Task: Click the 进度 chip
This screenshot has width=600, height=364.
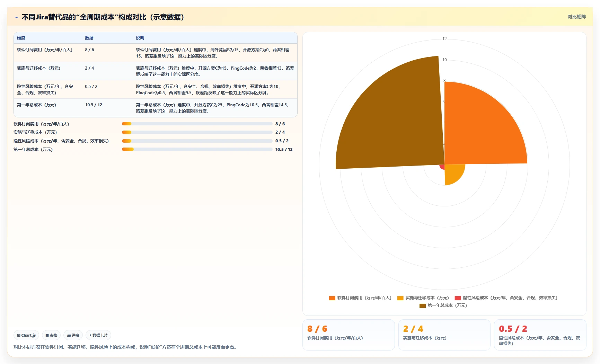Action: 73,335
